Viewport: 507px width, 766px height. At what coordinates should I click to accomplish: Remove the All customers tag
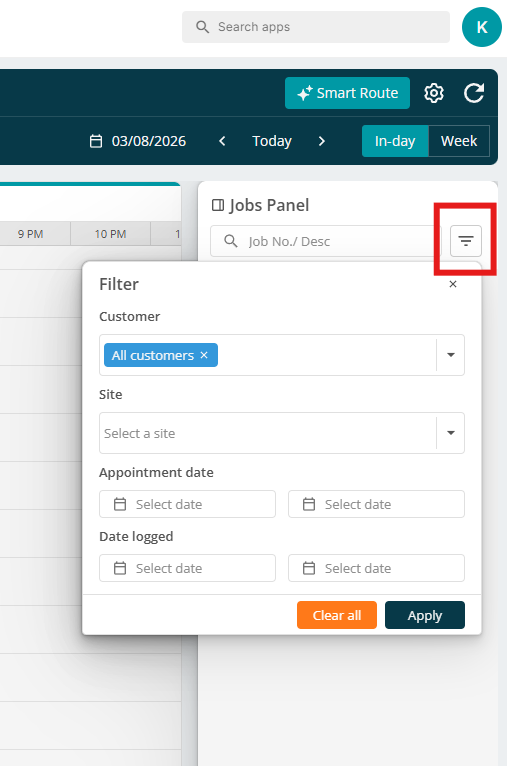(204, 355)
